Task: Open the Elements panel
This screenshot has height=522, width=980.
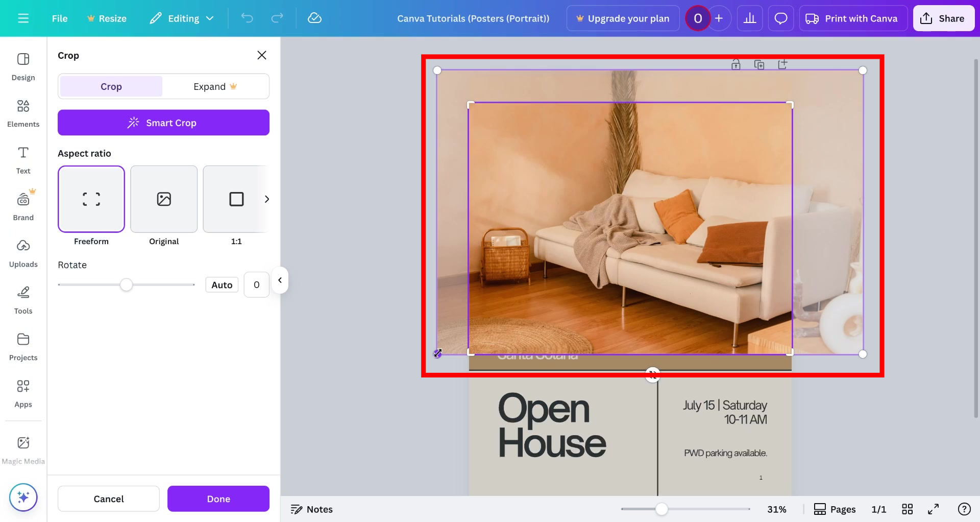Action: point(23,112)
